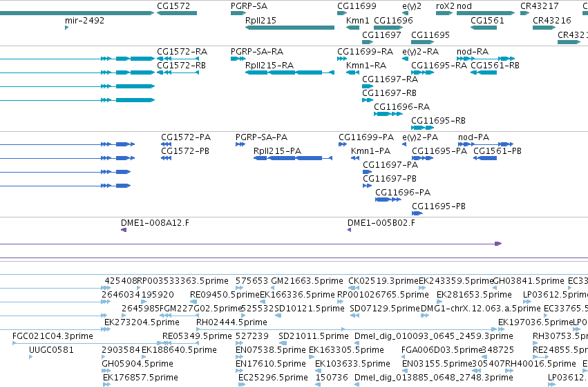Click the CG1561-PB coding sequence
This screenshot has height=388, width=588.
pyautogui.click(x=485, y=158)
